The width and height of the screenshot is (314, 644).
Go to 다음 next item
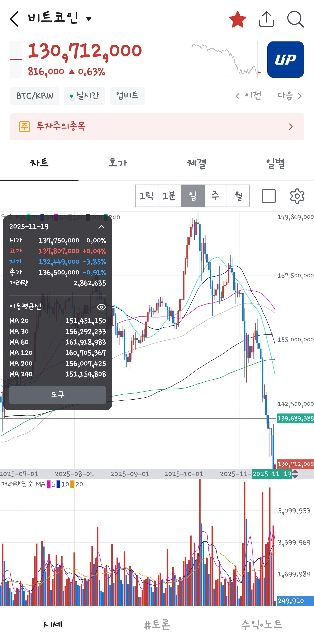[290, 96]
